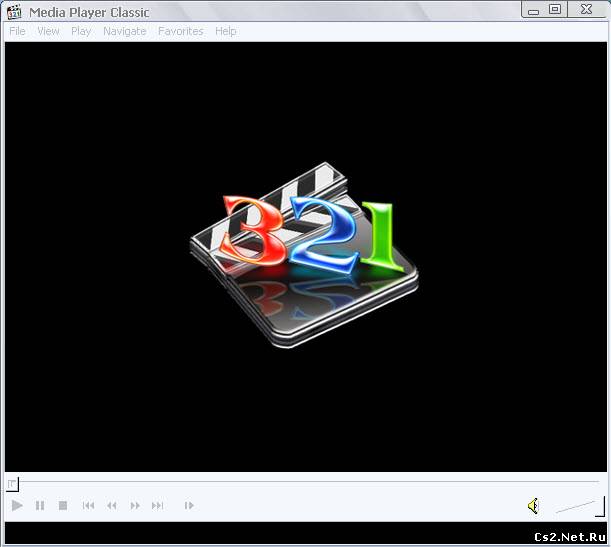The image size is (611, 547).
Task: Maximize the Media Player Classic window
Action: pyautogui.click(x=555, y=9)
